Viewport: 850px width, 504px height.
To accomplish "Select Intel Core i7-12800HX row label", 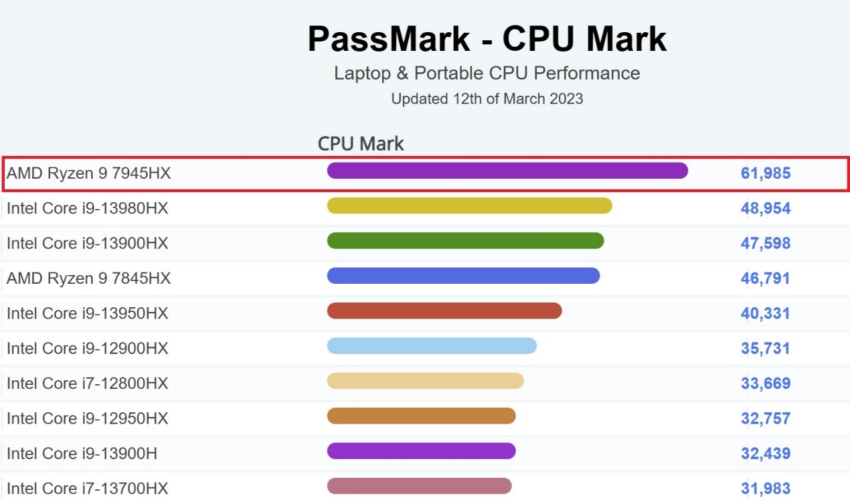I will pyautogui.click(x=88, y=384).
